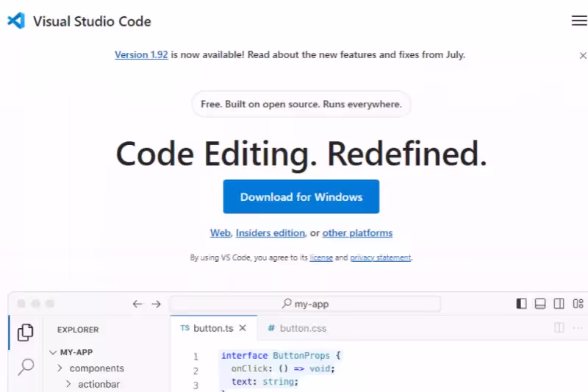Toggle secondary sidebar layout icon
The width and height of the screenshot is (588, 392).
pyautogui.click(x=559, y=304)
